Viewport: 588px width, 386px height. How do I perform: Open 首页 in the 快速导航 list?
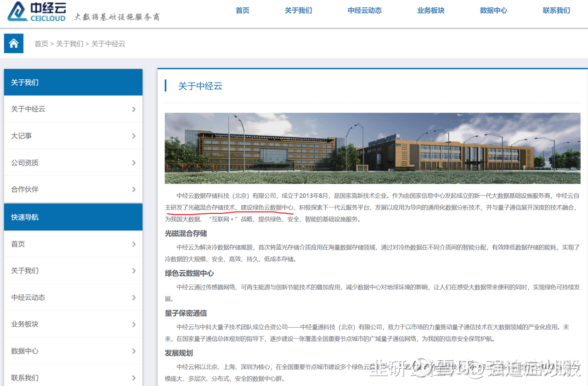pos(73,244)
